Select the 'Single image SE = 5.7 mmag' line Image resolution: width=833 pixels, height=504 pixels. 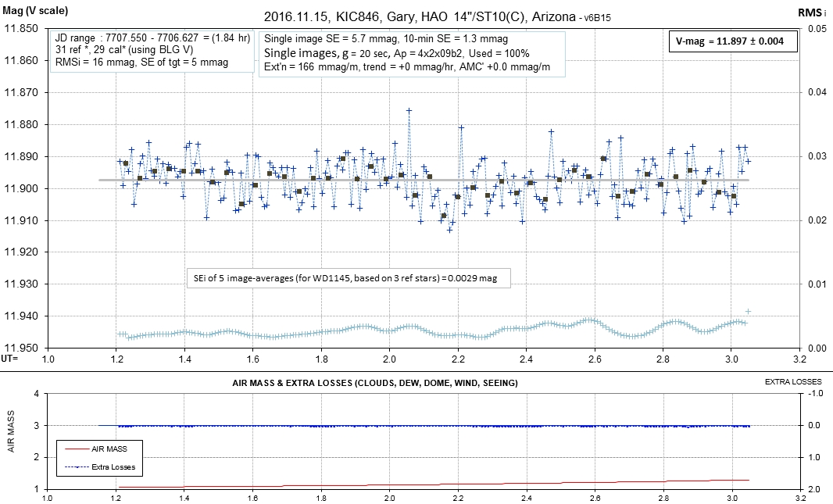[386, 39]
